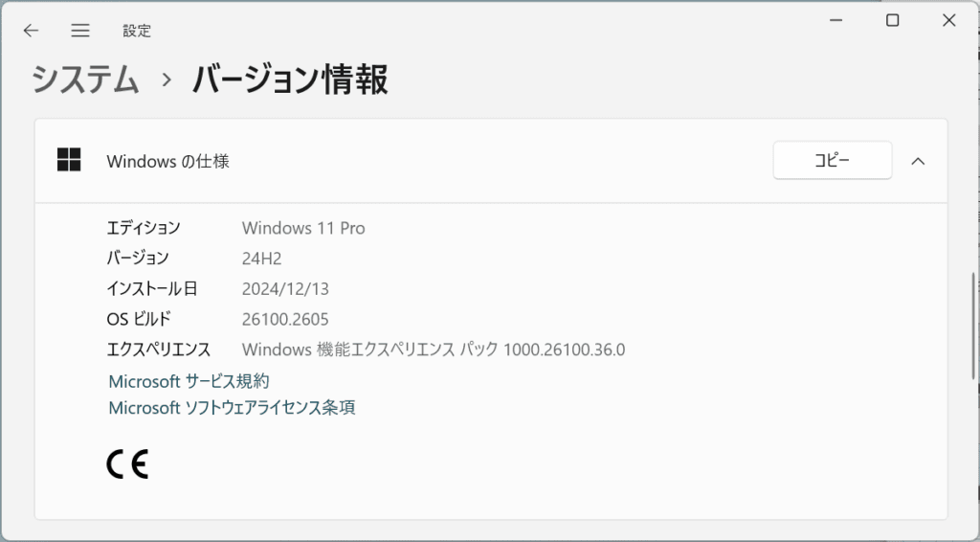This screenshot has height=542, width=980.
Task: Click the エクスペリエンス label
Action: [x=159, y=350]
